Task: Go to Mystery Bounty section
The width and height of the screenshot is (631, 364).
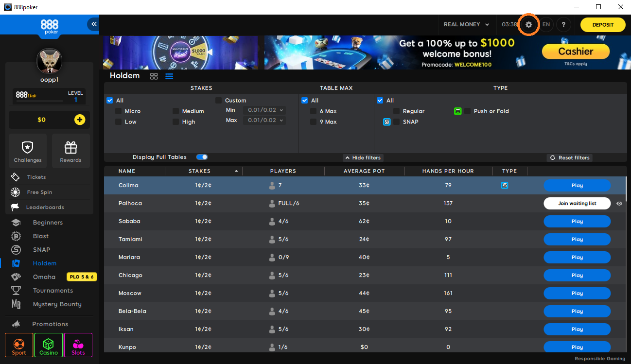Action: pos(57,304)
